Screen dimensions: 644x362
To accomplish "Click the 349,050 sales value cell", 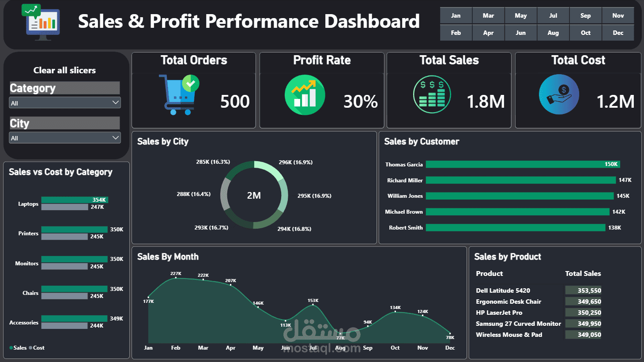I will (x=584, y=335).
